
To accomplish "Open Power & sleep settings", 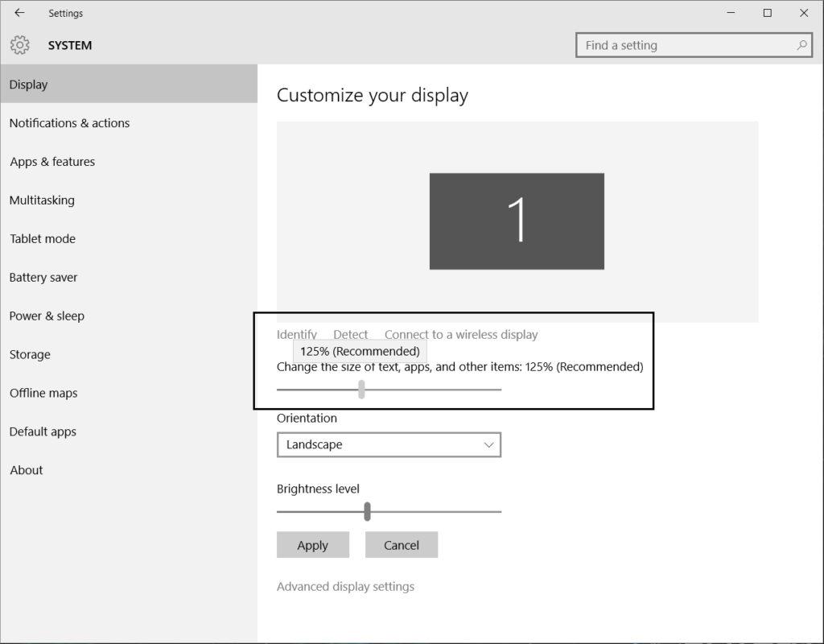I will point(47,316).
